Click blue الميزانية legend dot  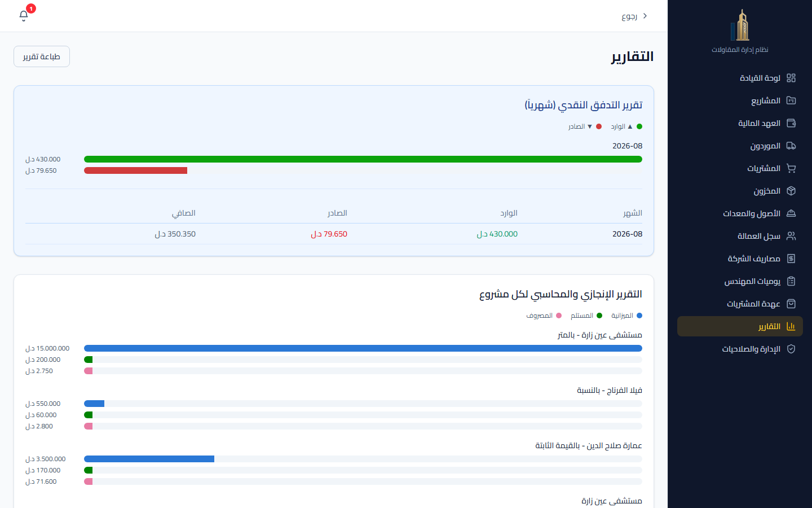click(639, 316)
